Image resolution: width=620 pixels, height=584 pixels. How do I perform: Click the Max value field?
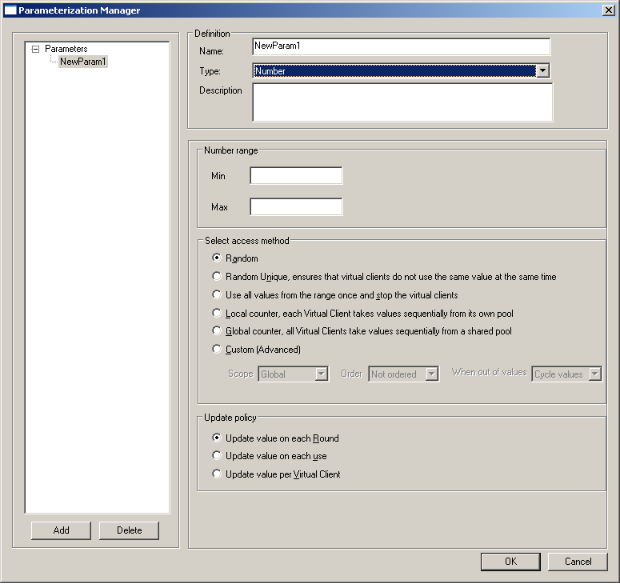click(x=296, y=207)
